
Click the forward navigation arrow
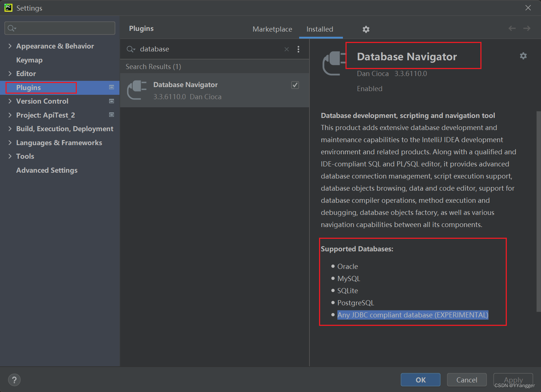[x=527, y=28]
